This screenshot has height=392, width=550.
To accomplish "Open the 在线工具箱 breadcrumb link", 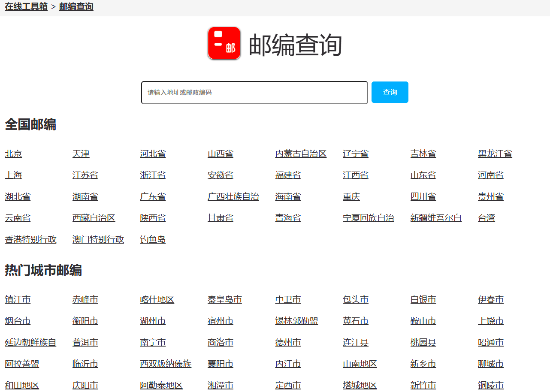I will (26, 7).
